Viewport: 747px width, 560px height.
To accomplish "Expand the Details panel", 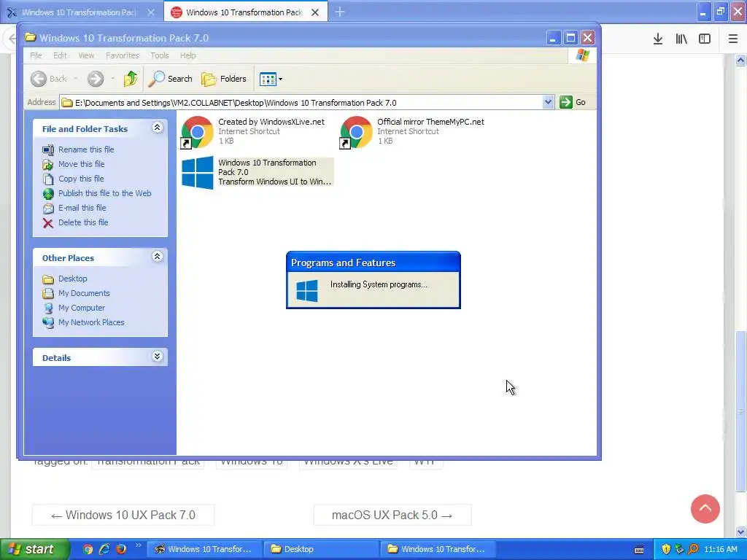I will [x=158, y=357].
